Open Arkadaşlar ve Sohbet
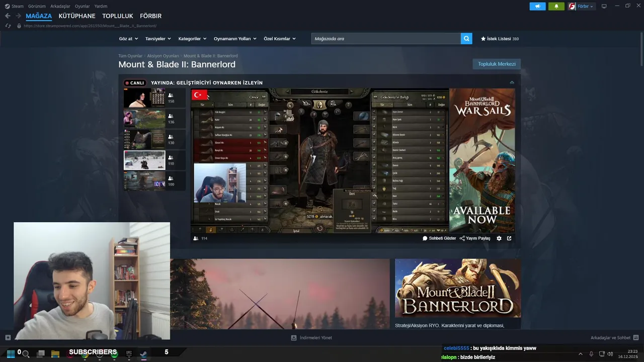The image size is (644, 362). [x=610, y=338]
